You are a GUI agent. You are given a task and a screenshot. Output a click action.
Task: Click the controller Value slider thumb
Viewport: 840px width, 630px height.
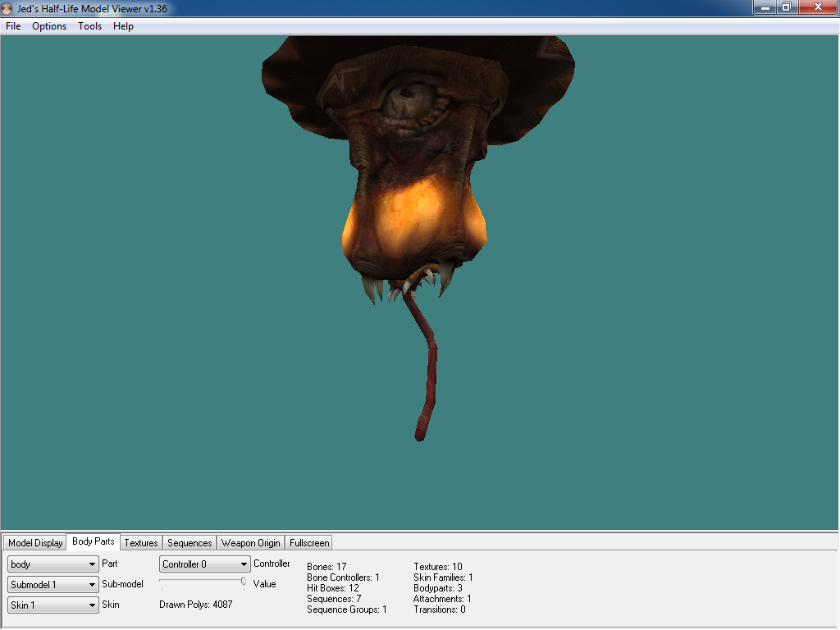pyautogui.click(x=244, y=582)
